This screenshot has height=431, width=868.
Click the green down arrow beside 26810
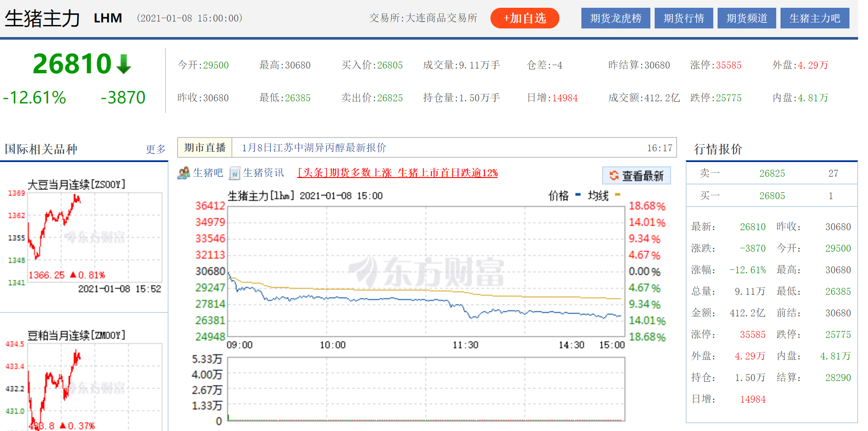pos(124,64)
